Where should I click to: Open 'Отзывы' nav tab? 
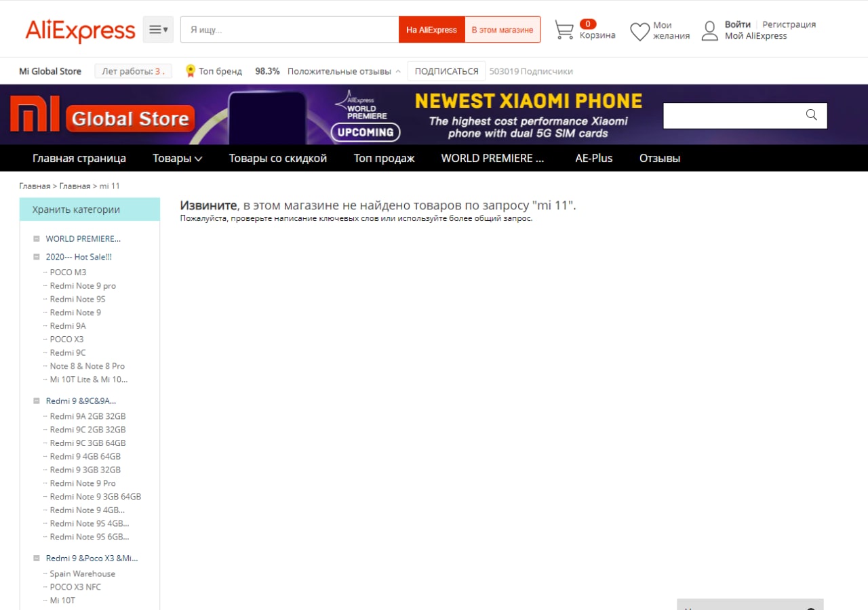point(660,158)
